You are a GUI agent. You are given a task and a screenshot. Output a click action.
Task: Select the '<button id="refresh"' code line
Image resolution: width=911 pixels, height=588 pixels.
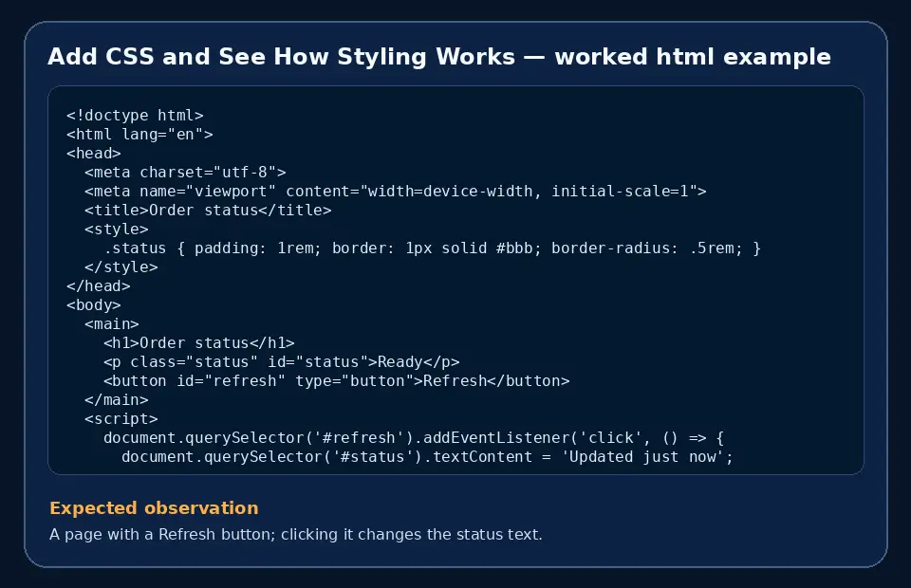coord(336,381)
